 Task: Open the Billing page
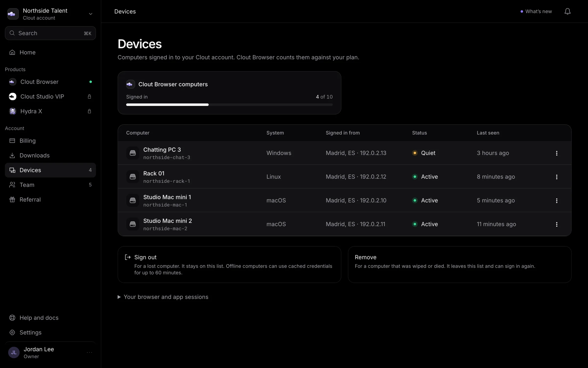click(x=50, y=141)
